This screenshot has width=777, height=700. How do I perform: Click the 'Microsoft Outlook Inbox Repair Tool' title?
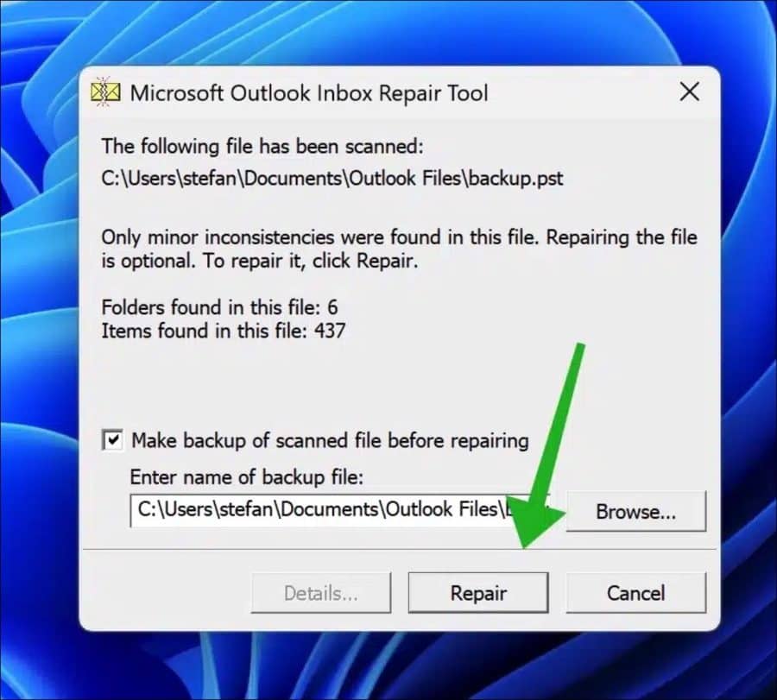309,93
